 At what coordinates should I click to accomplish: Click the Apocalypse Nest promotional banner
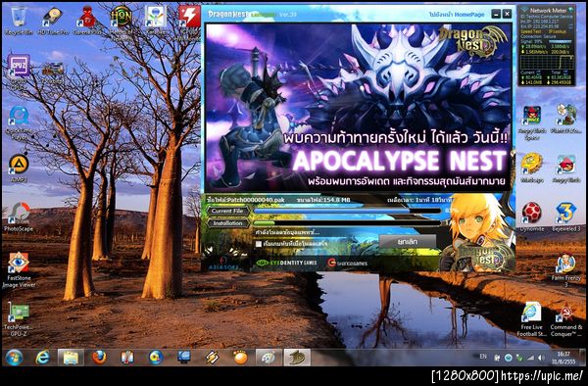[359, 108]
